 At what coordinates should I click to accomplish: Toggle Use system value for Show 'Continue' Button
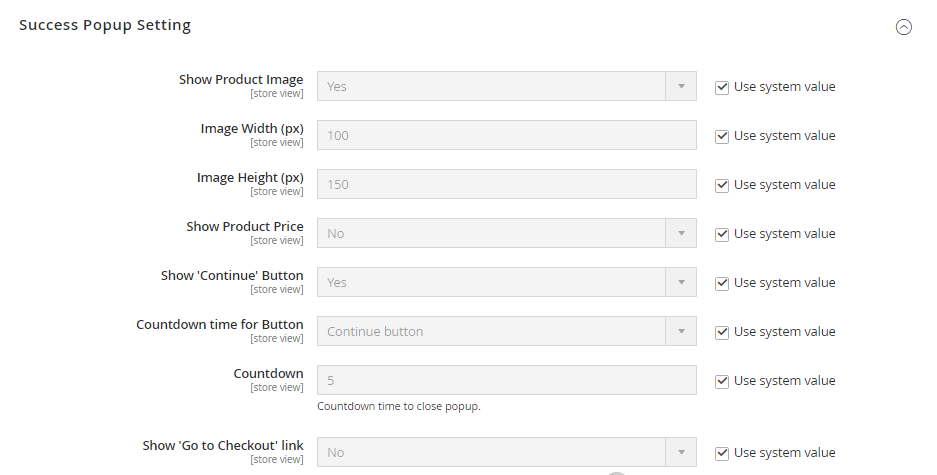(722, 283)
